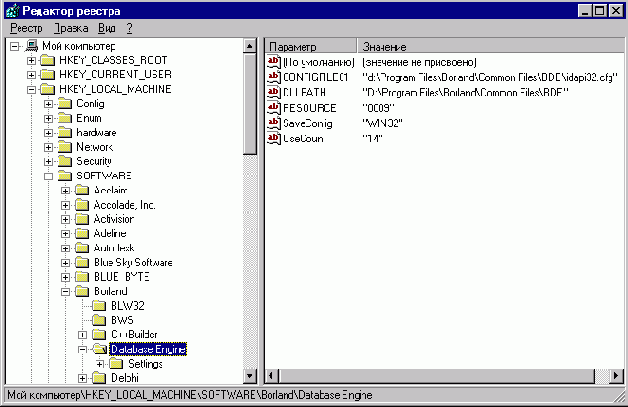The width and height of the screenshot is (628, 407).
Task: Click HKEY_CLASSES_ROOT folder icon
Action: [x=48, y=60]
